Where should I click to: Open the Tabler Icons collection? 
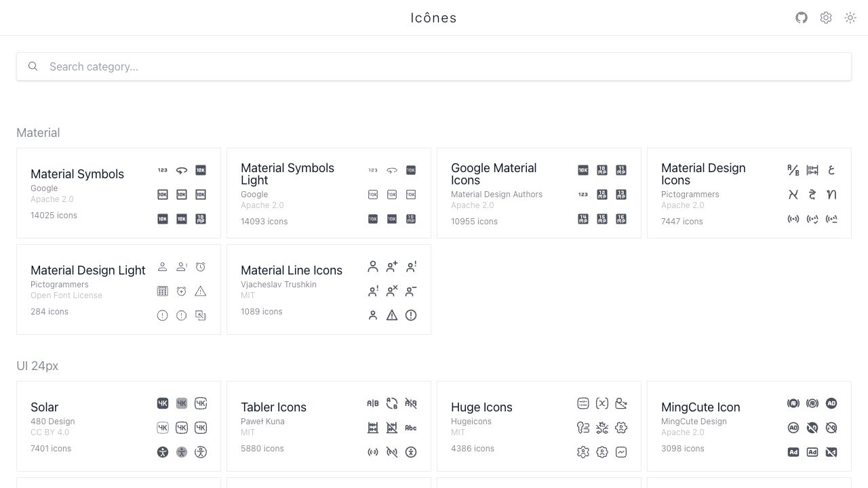point(273,407)
